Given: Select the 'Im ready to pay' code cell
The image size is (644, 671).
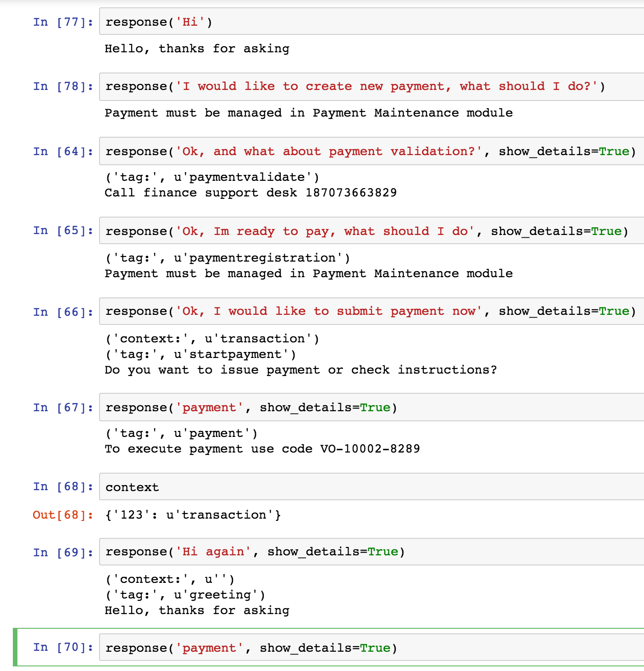Looking at the screenshot, I should 372,231.
